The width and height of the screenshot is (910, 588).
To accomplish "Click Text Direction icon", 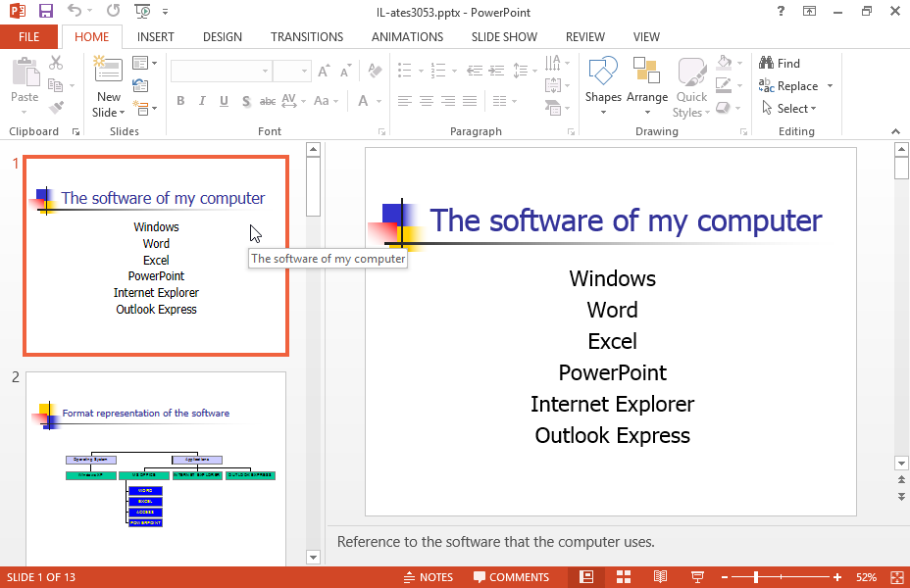I will pyautogui.click(x=552, y=62).
